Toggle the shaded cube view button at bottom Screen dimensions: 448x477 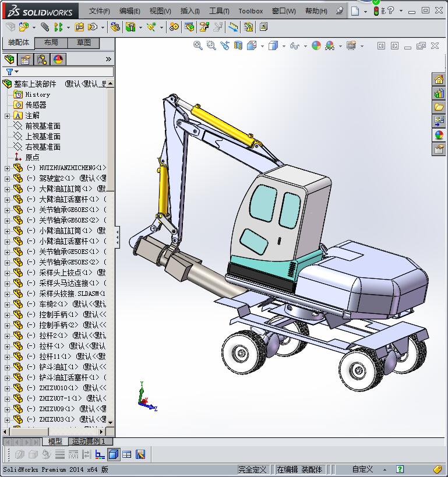pos(114,454)
